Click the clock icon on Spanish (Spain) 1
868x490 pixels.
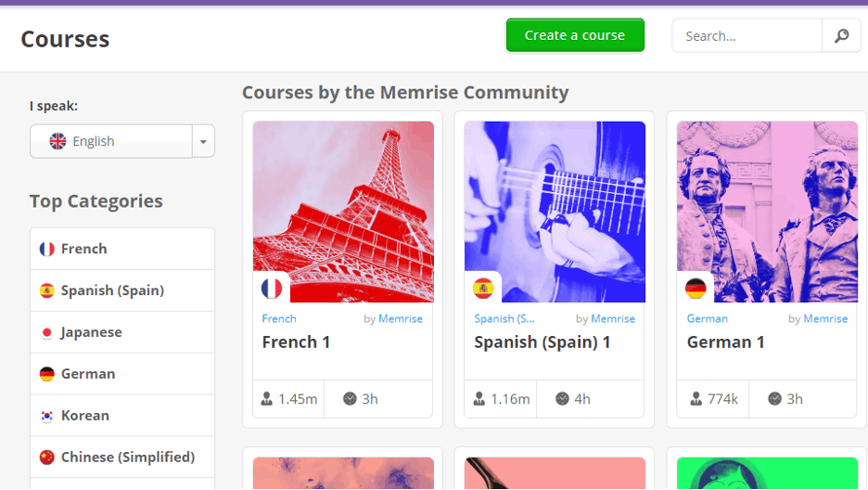tap(562, 399)
